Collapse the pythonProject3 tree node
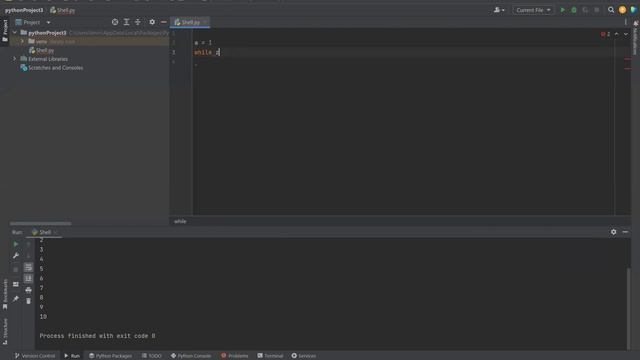The height and width of the screenshot is (360, 640). [15, 33]
